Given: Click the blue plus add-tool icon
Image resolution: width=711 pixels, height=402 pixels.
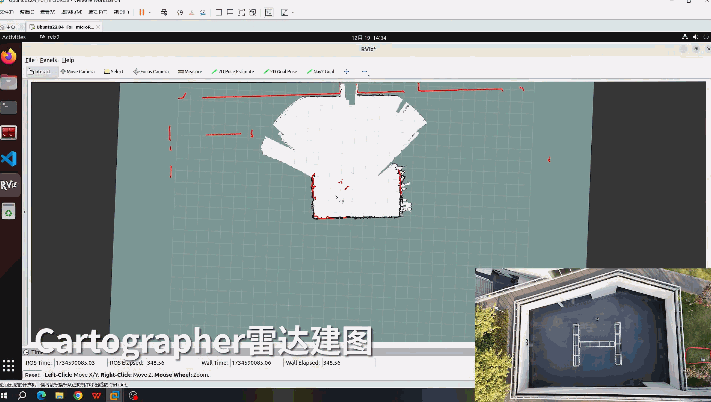Looking at the screenshot, I should [x=346, y=72].
